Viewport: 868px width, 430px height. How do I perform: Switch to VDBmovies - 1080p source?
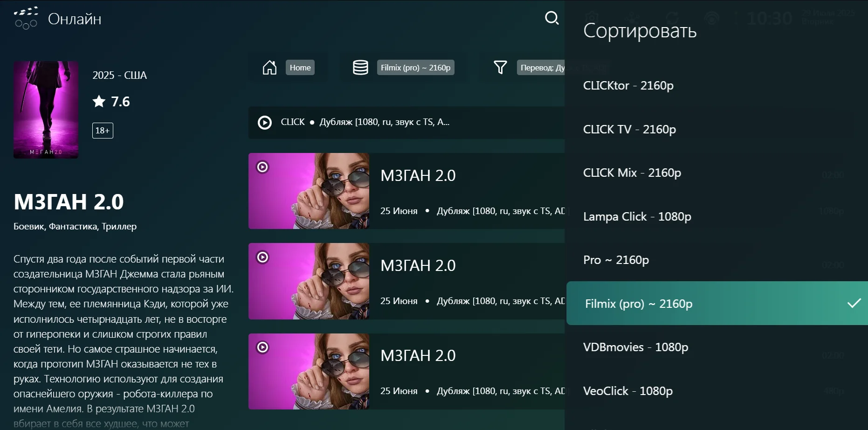pos(716,347)
